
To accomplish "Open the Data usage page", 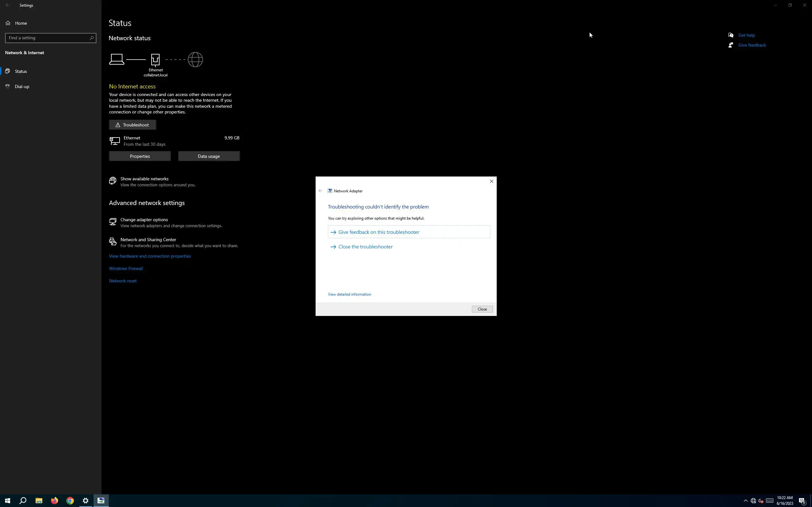I will pyautogui.click(x=209, y=156).
